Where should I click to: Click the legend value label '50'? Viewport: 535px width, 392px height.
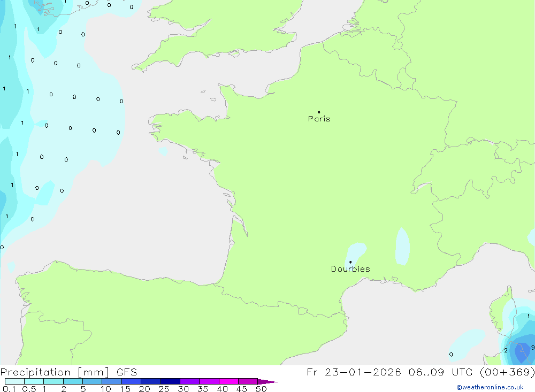tap(262, 389)
